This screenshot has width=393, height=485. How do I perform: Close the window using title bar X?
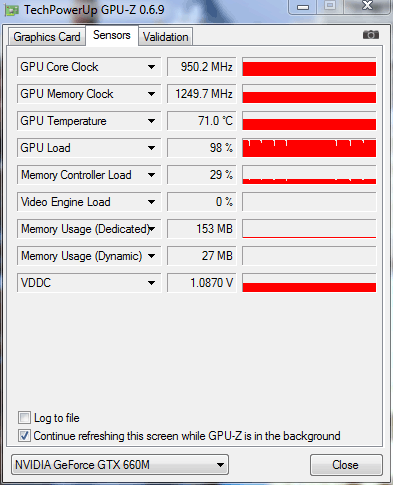pos(367,6)
